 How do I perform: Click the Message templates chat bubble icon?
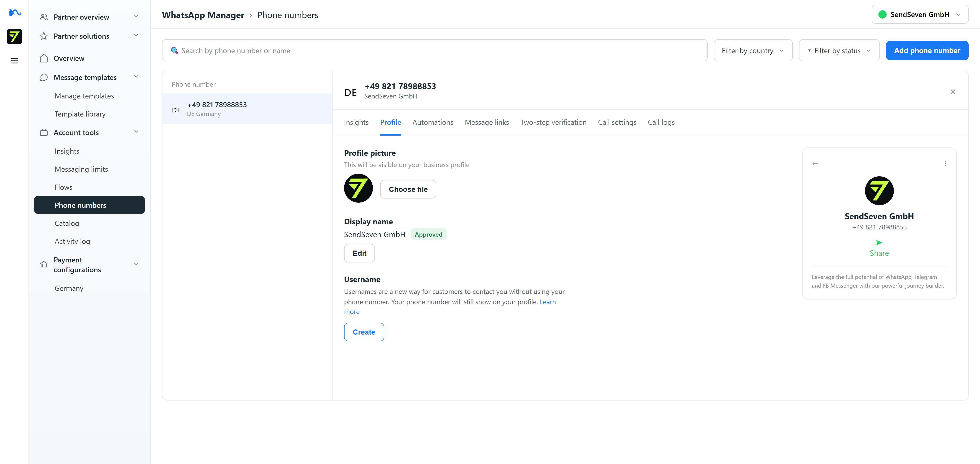pyautogui.click(x=44, y=77)
